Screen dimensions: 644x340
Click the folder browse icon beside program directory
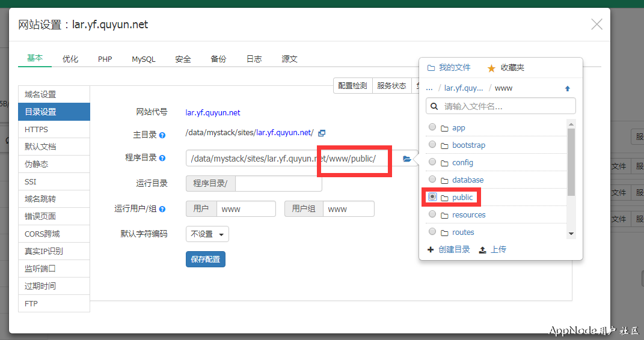(407, 159)
